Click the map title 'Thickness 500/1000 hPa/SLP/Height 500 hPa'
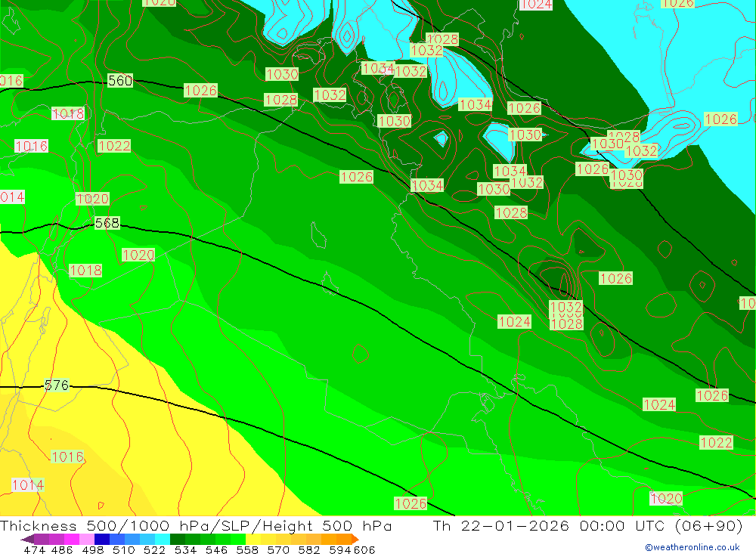Screen dimensions: 756x554 tap(196, 525)
